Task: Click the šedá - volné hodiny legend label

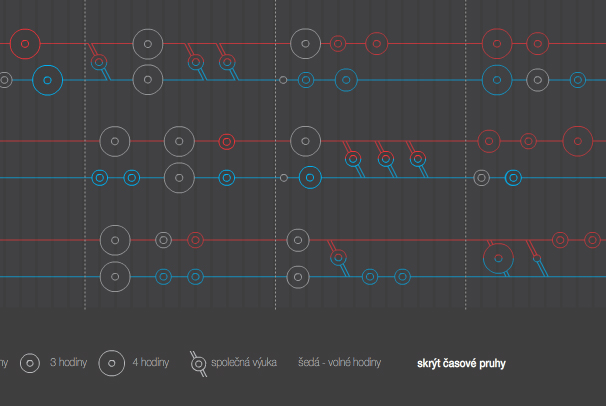Action: 339,362
